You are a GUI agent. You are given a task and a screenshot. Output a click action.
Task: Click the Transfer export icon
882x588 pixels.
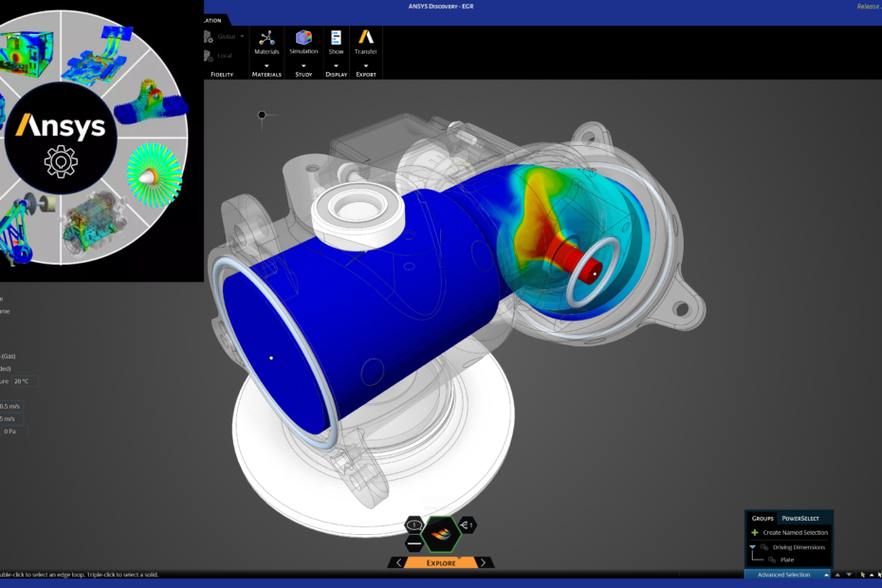click(x=366, y=37)
